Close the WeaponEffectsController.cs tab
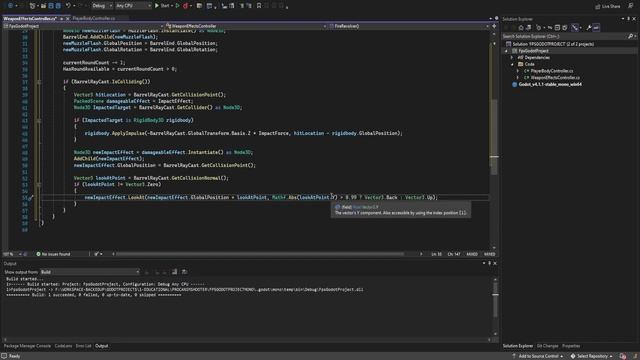This screenshot has height=360, width=640. (x=67, y=18)
